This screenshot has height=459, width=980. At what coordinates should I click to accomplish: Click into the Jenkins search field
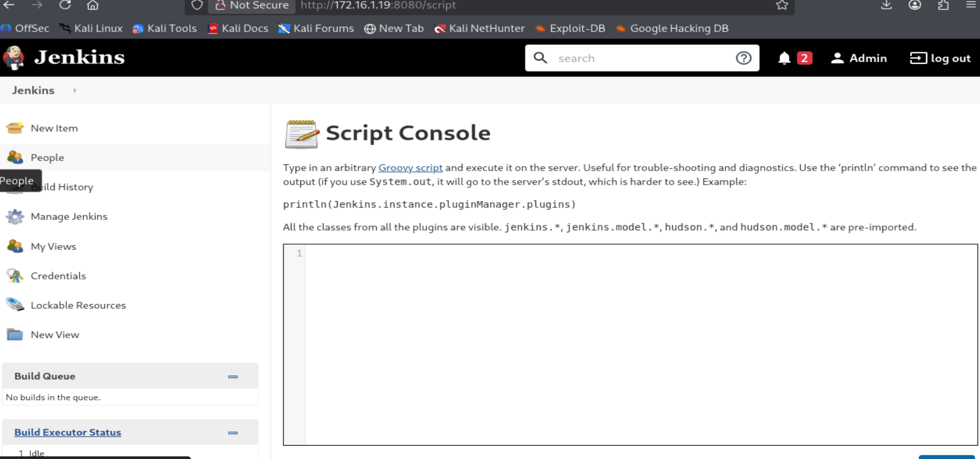[643, 58]
